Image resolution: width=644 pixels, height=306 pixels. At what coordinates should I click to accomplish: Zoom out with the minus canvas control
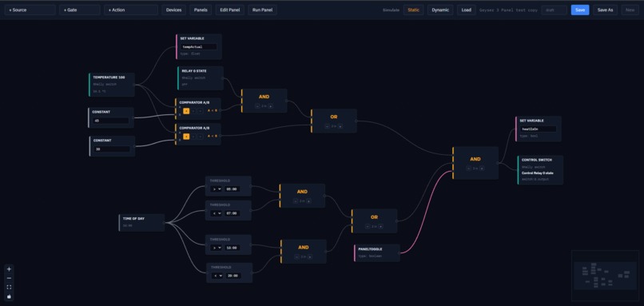tap(9, 278)
